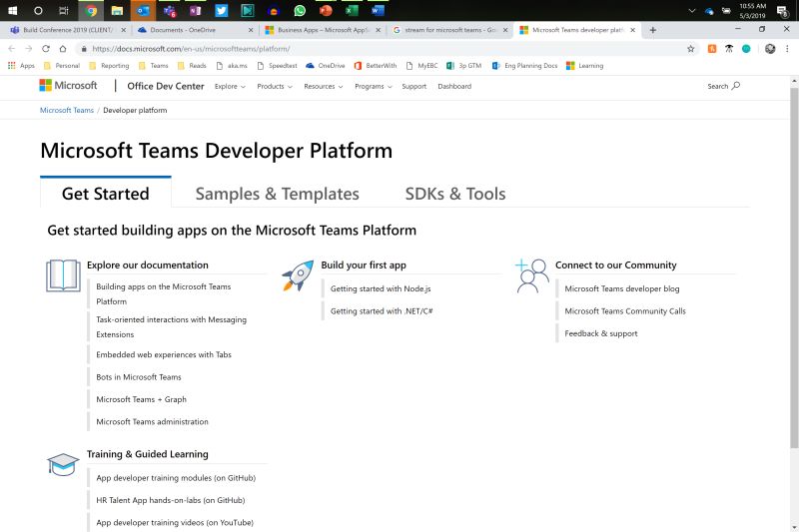This screenshot has width=799, height=532.
Task: Open HR Talent App hands-on-labs link
Action: [x=171, y=500]
